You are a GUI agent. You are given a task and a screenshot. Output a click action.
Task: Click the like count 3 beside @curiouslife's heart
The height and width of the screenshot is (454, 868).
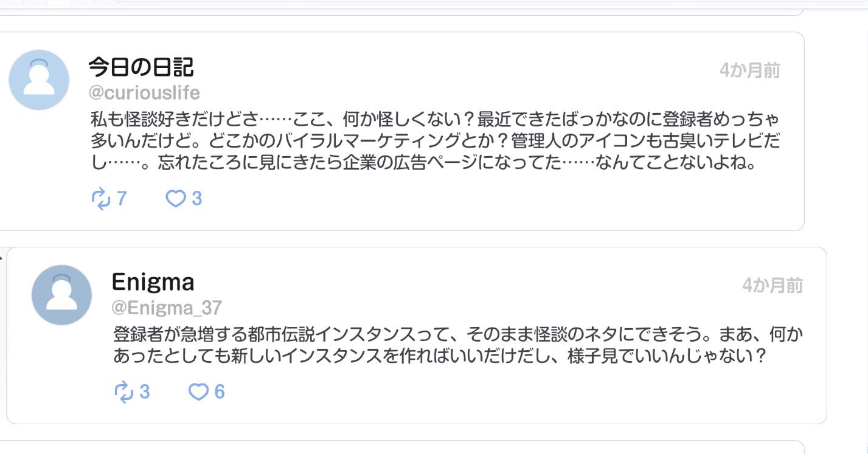pyautogui.click(x=196, y=198)
